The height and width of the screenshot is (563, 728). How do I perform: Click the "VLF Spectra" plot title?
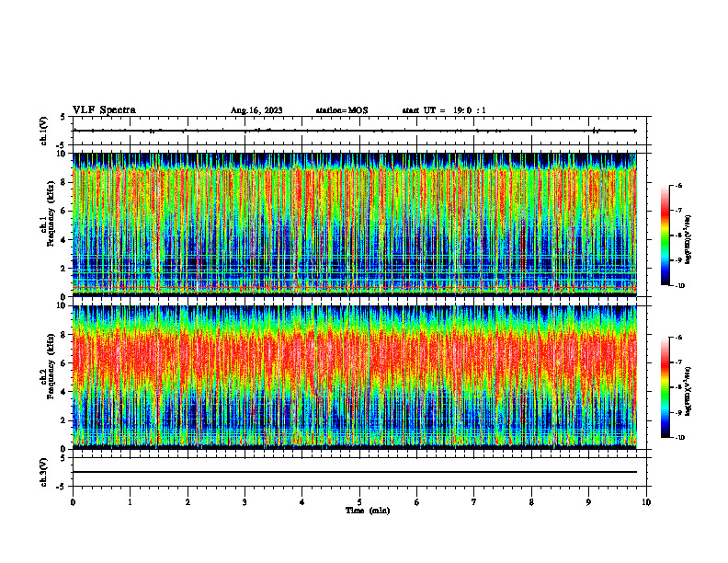104,110
